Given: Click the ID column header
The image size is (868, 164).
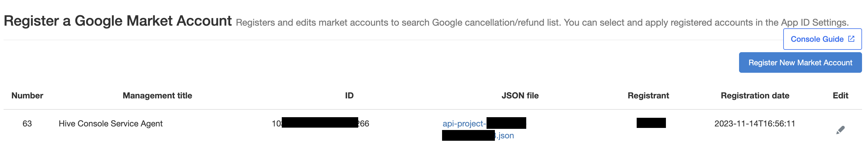Looking at the screenshot, I should 349,96.
